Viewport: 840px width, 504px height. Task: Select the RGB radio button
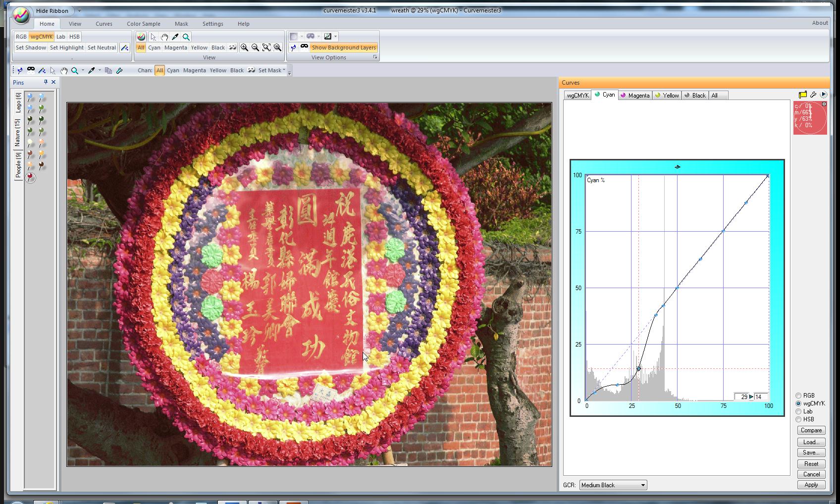click(798, 396)
